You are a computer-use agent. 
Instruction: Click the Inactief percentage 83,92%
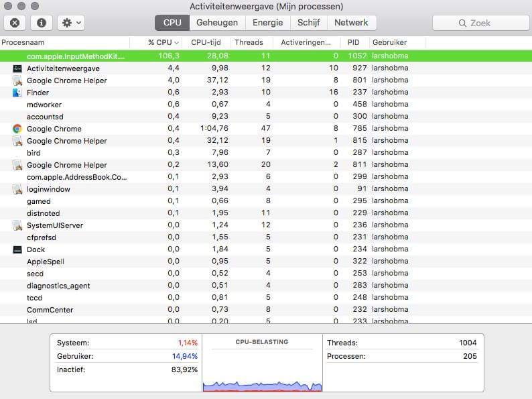click(x=184, y=369)
